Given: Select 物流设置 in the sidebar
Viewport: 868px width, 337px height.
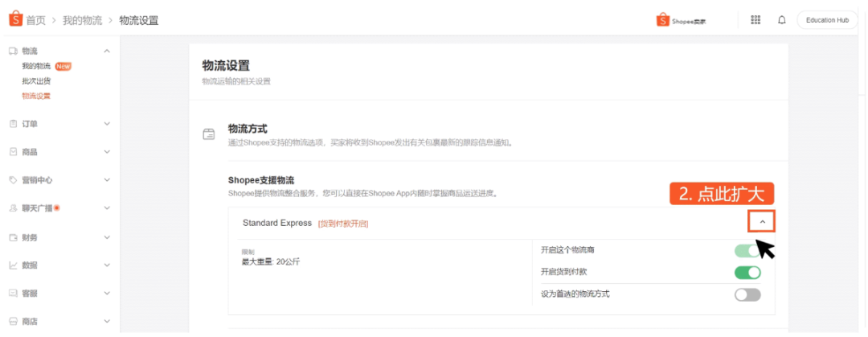Looking at the screenshot, I should 36,96.
